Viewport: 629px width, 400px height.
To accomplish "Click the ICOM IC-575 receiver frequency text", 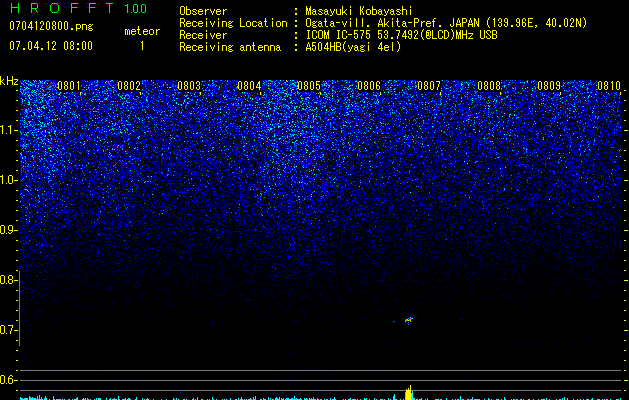I will pyautogui.click(x=401, y=35).
